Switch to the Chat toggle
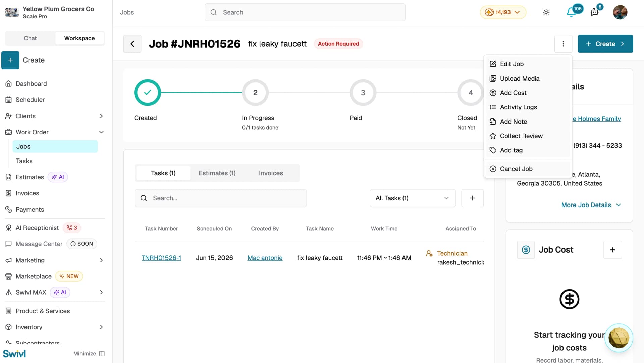The width and height of the screenshot is (644, 363). pos(30,38)
